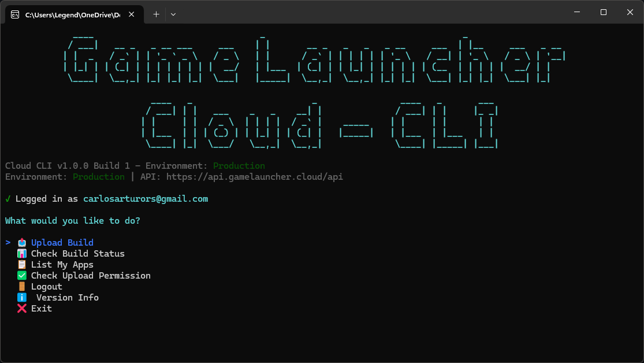The width and height of the screenshot is (644, 363).
Task: Click the selection arrow before Upload Build
Action: click(x=8, y=243)
